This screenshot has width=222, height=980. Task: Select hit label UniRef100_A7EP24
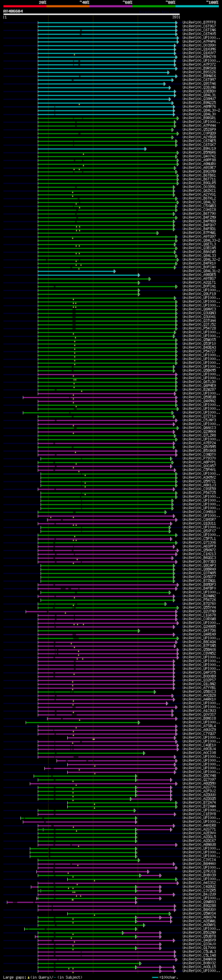(199, 443)
